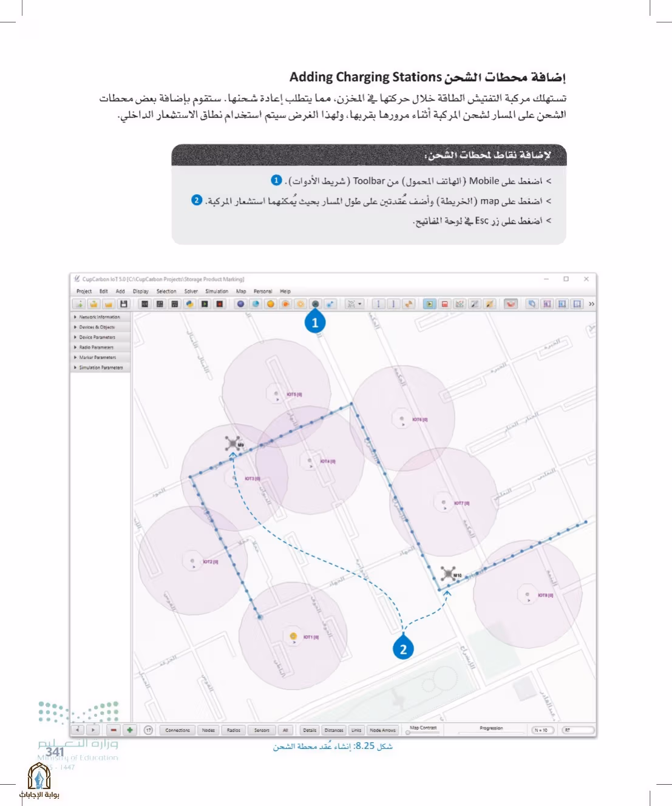Click the second black window toolbar icon
This screenshot has width=672, height=806.
point(160,304)
